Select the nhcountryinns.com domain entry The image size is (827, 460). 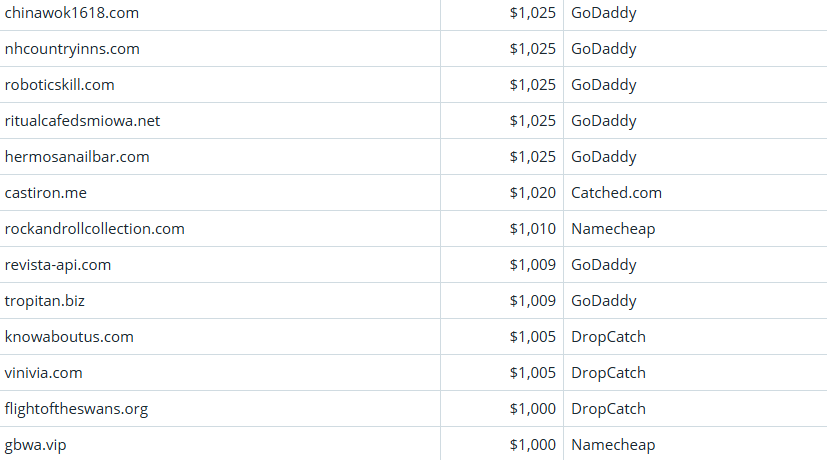(x=72, y=49)
